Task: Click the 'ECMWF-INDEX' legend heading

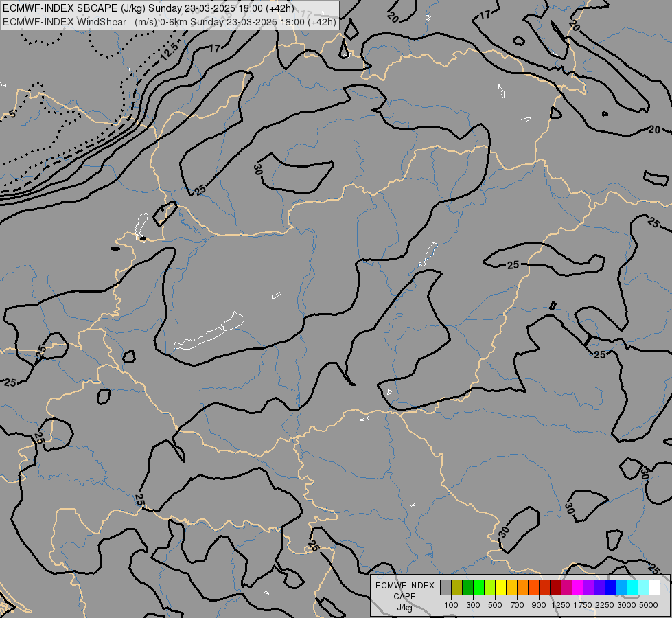Action: point(404,586)
